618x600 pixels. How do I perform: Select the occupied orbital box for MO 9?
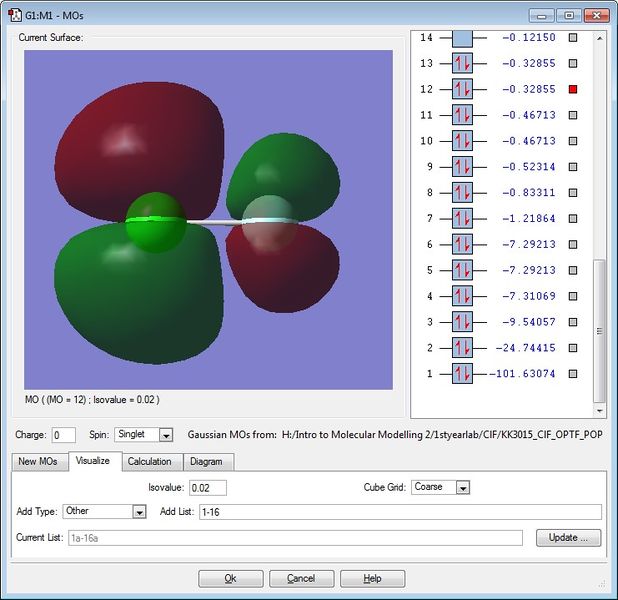tap(462, 167)
